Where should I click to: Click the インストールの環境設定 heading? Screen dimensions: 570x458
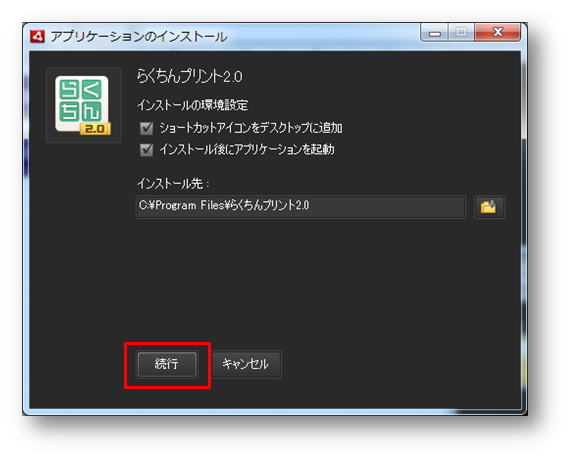tap(193, 105)
